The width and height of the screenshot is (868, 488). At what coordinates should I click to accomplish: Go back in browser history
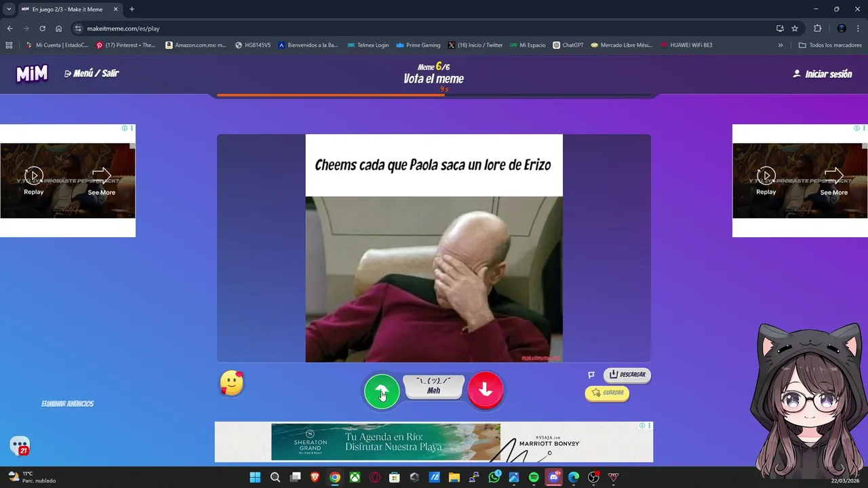[9, 28]
